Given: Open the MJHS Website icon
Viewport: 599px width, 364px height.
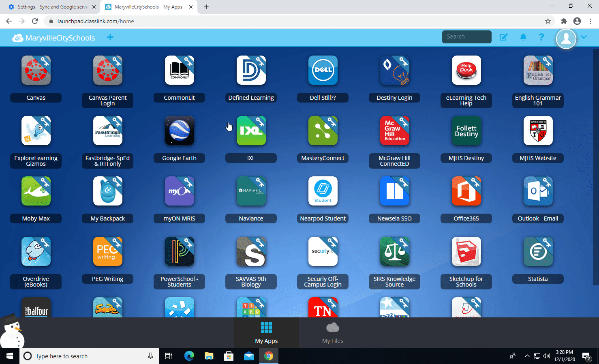Looking at the screenshot, I should click(538, 131).
